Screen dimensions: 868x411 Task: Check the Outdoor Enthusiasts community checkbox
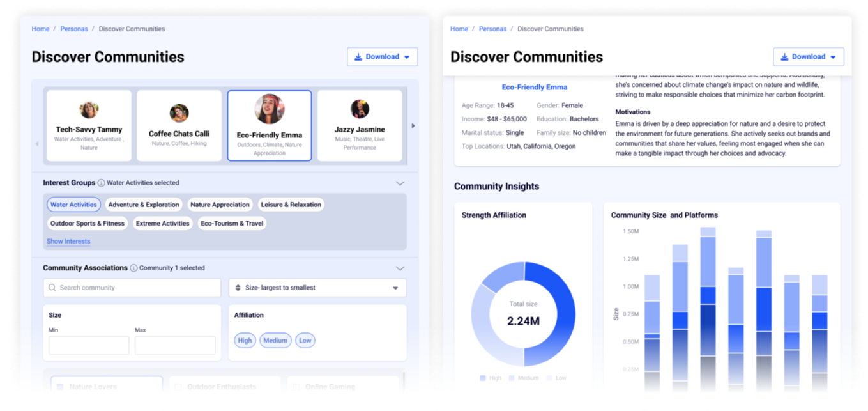(178, 387)
